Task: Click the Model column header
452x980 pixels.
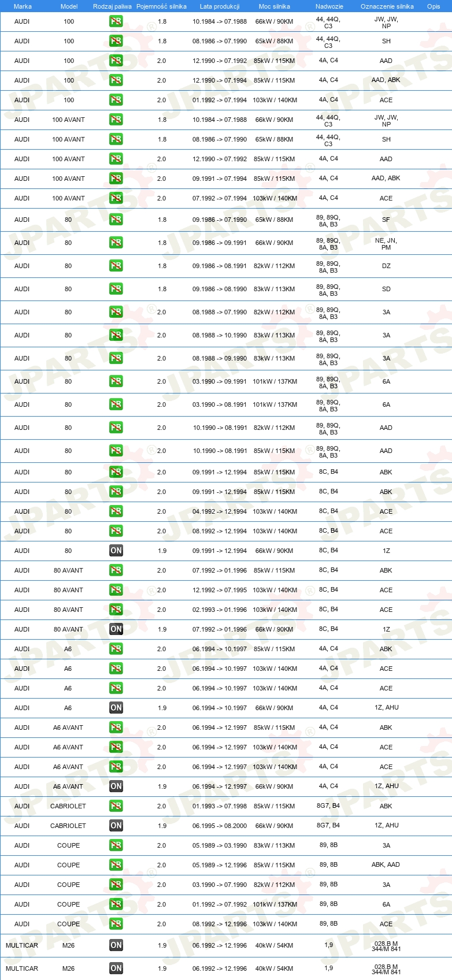Action: tap(69, 6)
